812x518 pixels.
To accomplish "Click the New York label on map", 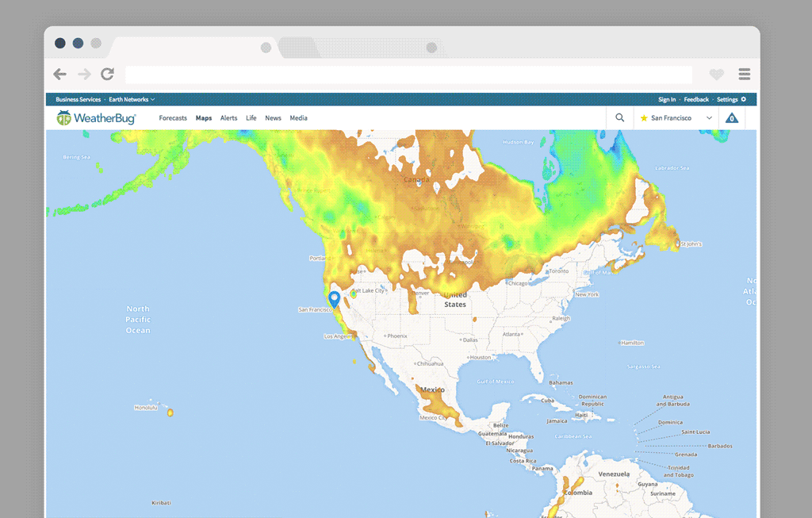I will pyautogui.click(x=587, y=294).
